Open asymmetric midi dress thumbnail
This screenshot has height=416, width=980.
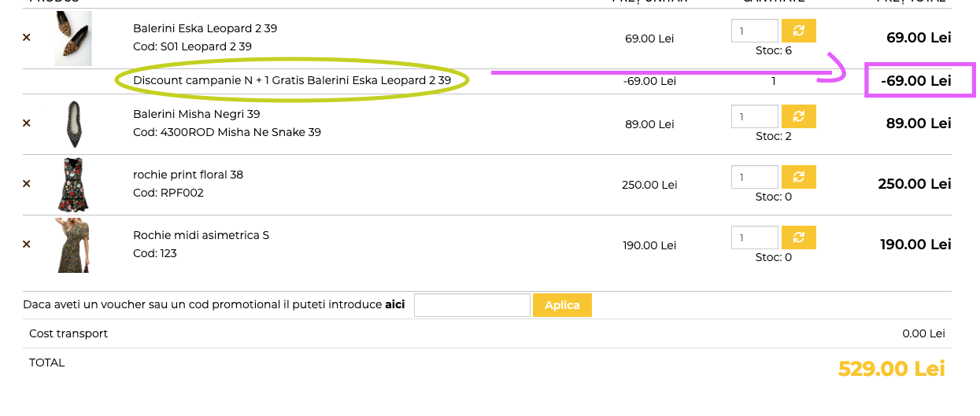(x=73, y=245)
